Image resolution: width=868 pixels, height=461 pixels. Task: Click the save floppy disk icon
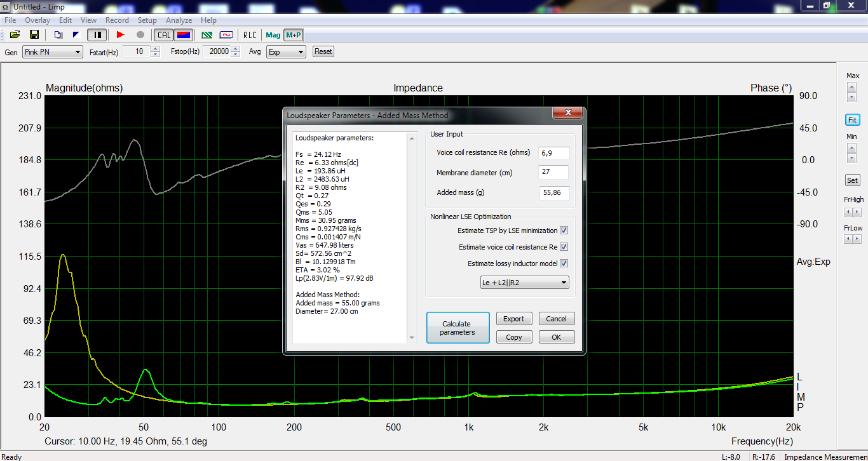(x=34, y=35)
